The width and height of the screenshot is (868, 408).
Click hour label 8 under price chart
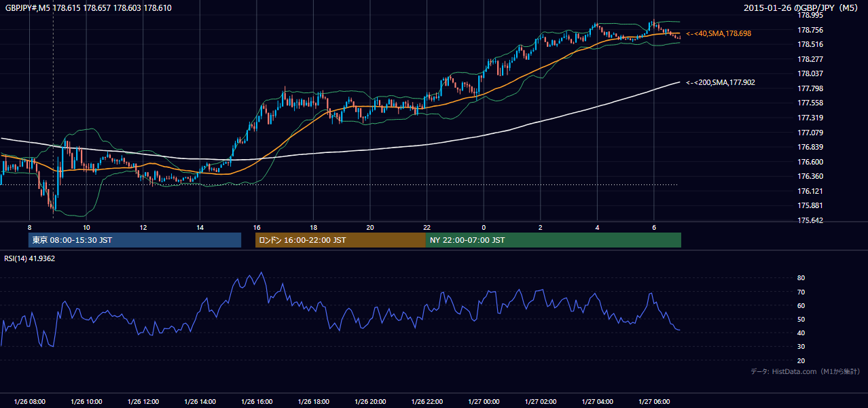click(x=30, y=227)
